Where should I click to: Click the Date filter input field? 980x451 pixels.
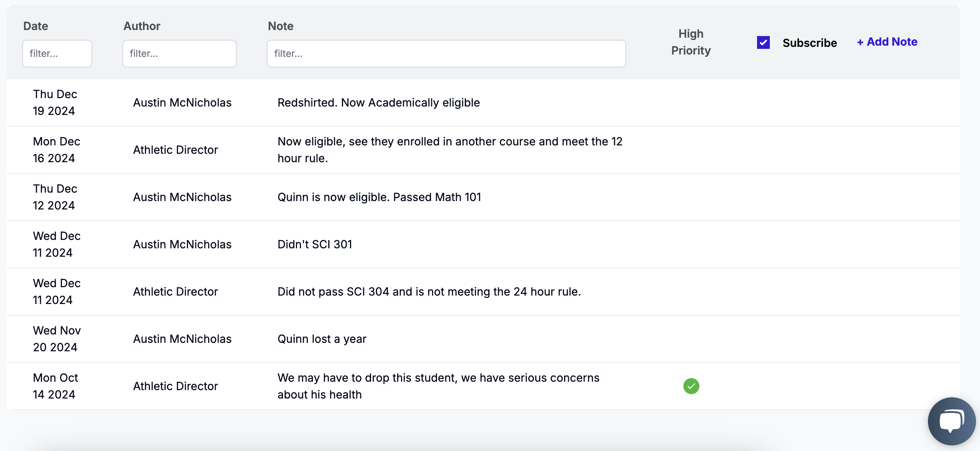(x=57, y=54)
